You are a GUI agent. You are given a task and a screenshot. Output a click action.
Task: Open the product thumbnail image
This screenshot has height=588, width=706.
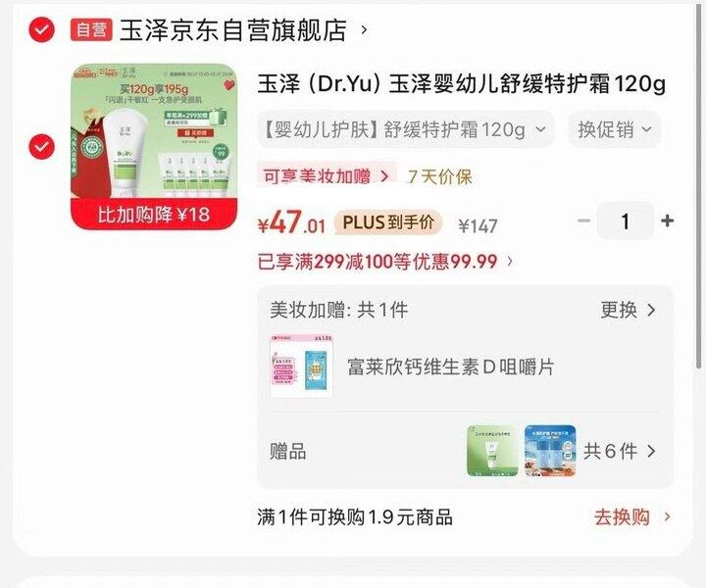[x=154, y=146]
